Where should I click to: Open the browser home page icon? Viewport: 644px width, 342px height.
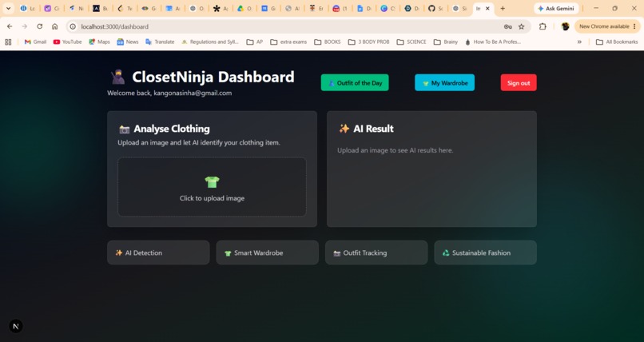tap(54, 26)
